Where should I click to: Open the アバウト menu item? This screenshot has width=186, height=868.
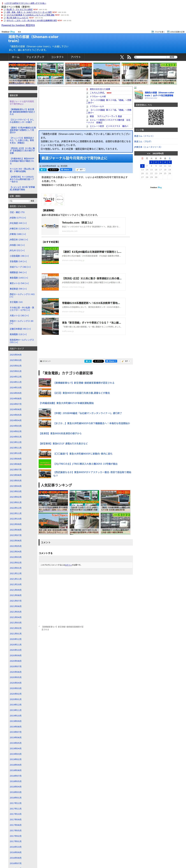click(x=76, y=57)
